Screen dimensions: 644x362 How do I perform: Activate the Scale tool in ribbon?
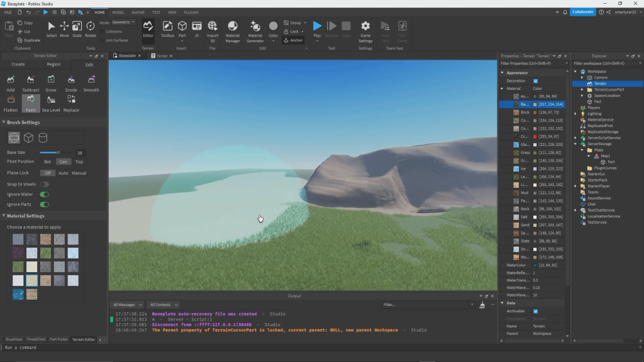pyautogui.click(x=77, y=30)
